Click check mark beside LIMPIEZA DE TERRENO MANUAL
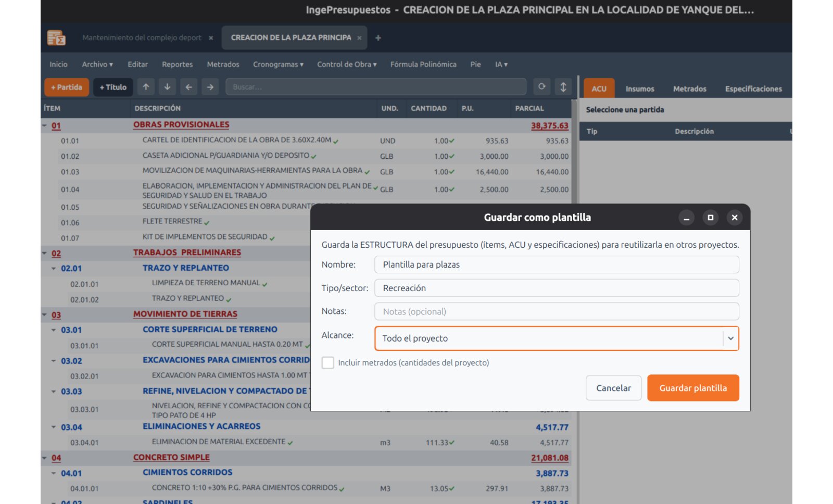 264,284
